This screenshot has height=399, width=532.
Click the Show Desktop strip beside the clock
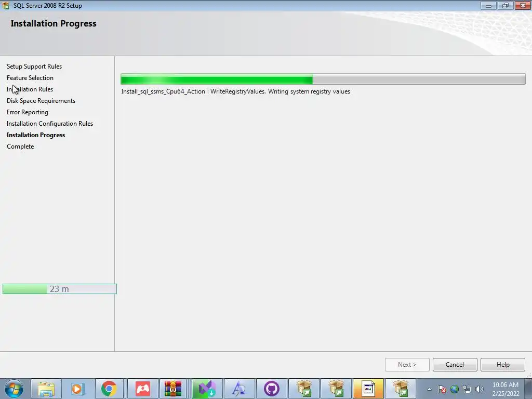(528, 389)
